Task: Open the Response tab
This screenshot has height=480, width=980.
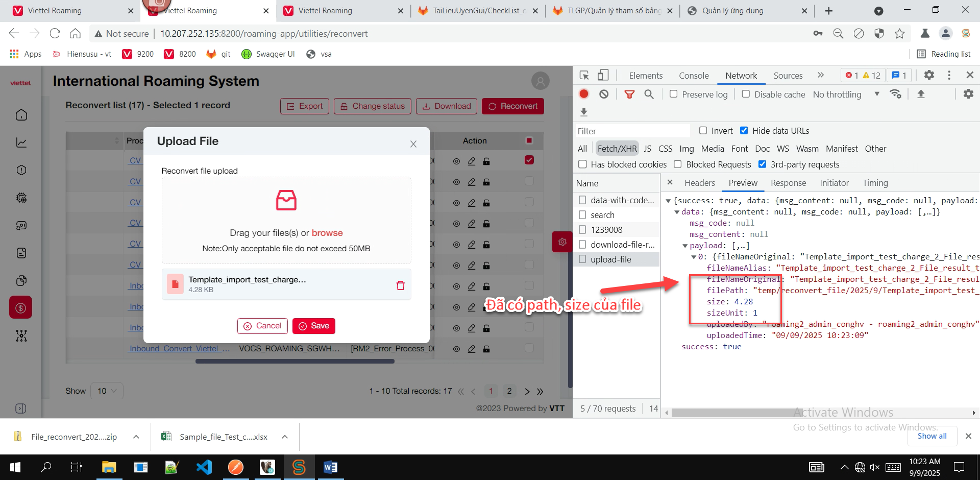Action: coord(788,183)
